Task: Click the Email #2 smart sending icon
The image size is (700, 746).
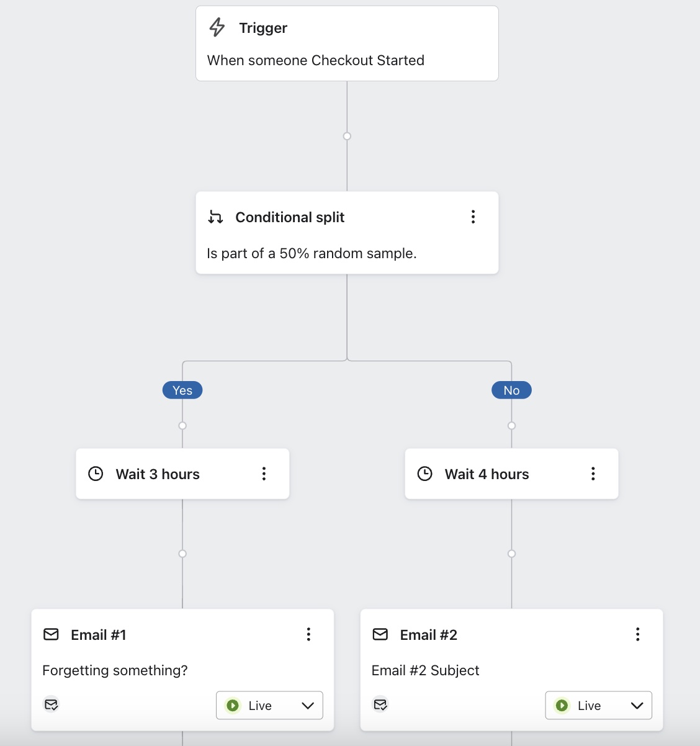Action: (x=380, y=704)
